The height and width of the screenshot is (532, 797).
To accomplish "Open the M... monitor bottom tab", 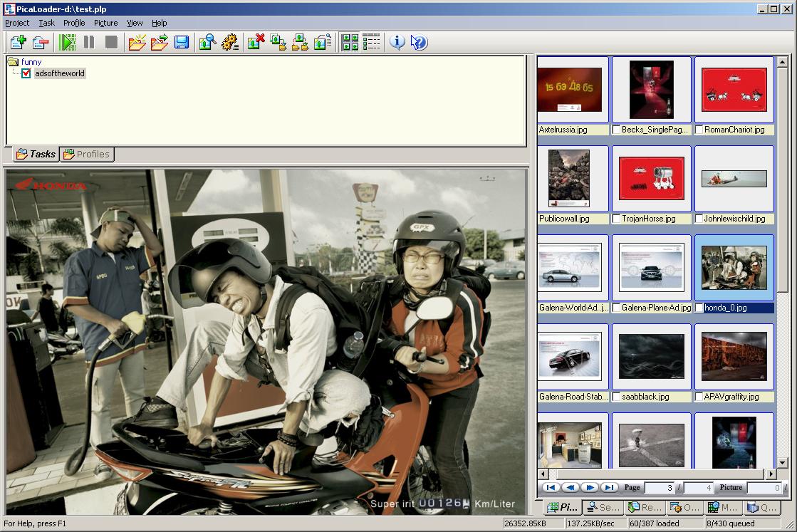I will [723, 507].
